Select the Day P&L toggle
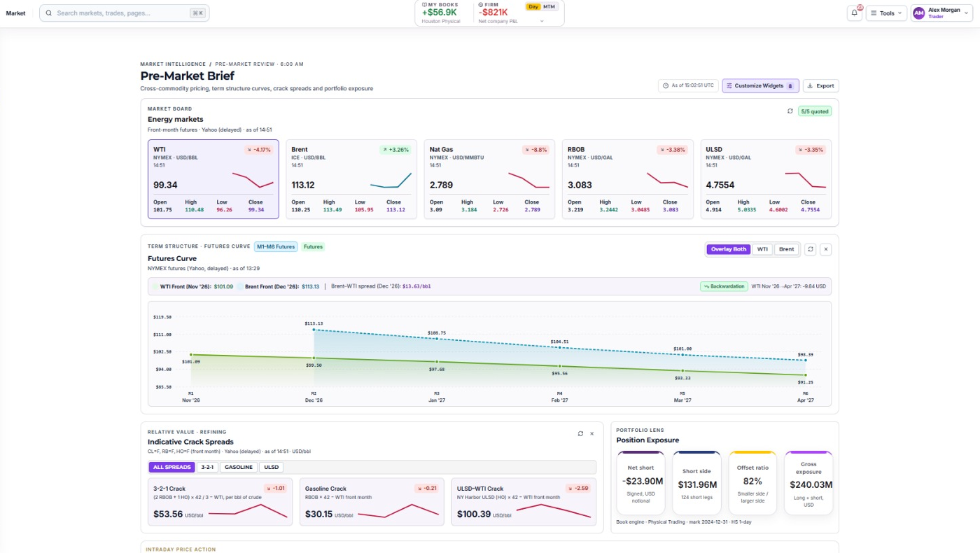The width and height of the screenshot is (980, 553). click(x=533, y=6)
